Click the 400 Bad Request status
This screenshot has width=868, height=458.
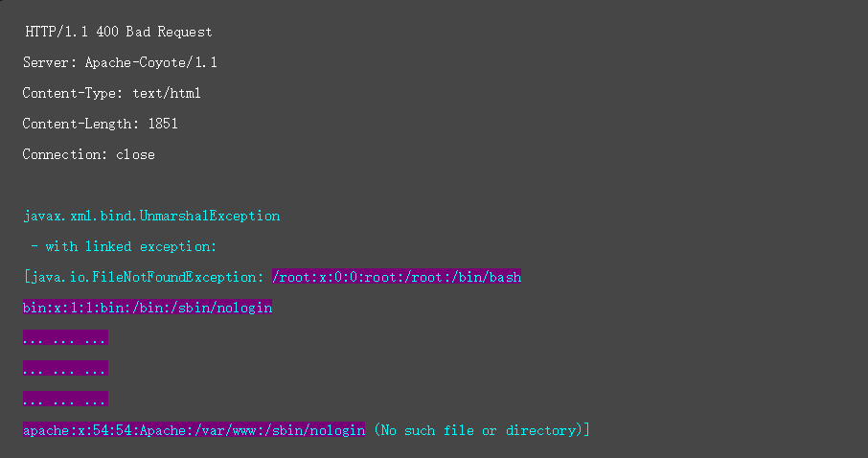coord(154,32)
